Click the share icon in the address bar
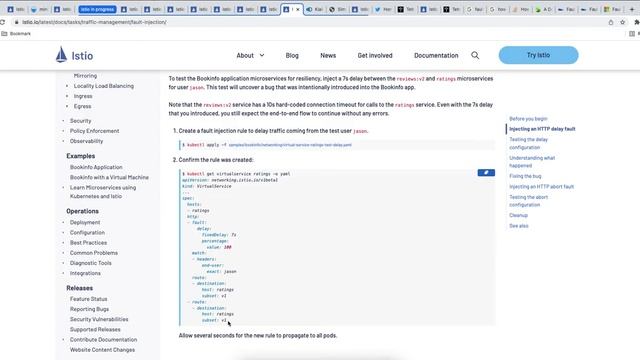 click(611, 22)
